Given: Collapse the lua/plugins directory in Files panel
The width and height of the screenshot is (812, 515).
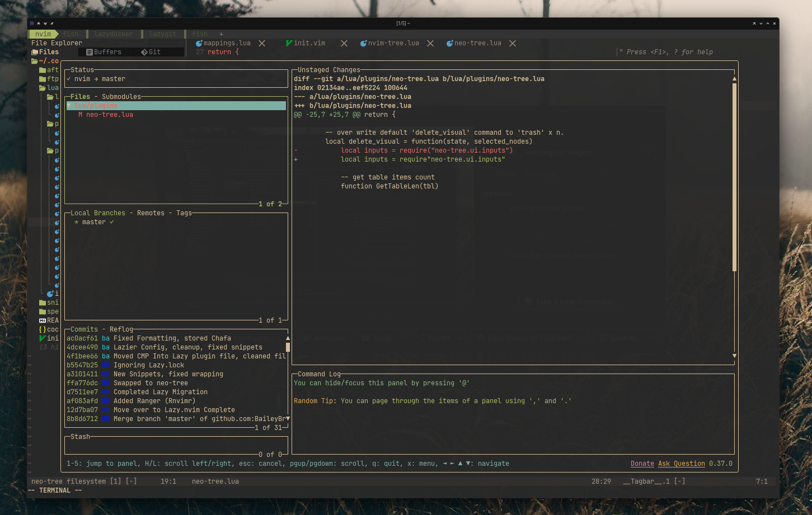Looking at the screenshot, I should click(x=69, y=106).
